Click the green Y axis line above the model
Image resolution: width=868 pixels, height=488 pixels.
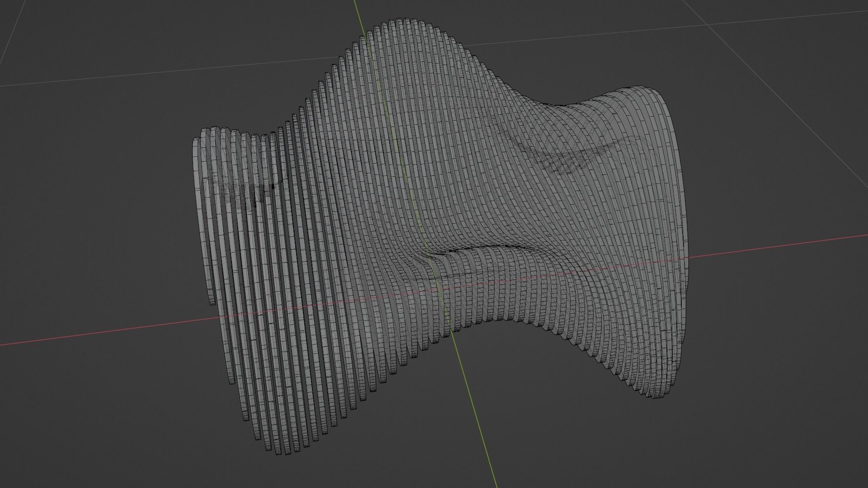tap(357, 14)
